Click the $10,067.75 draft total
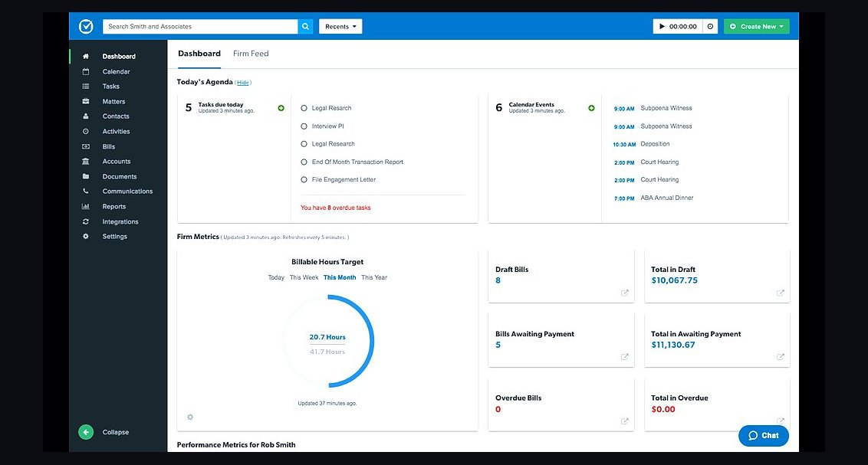868x465 pixels. click(x=674, y=280)
